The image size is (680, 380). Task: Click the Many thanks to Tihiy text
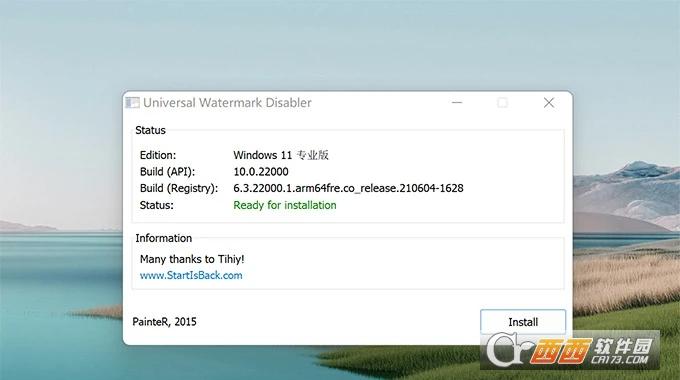point(192,259)
